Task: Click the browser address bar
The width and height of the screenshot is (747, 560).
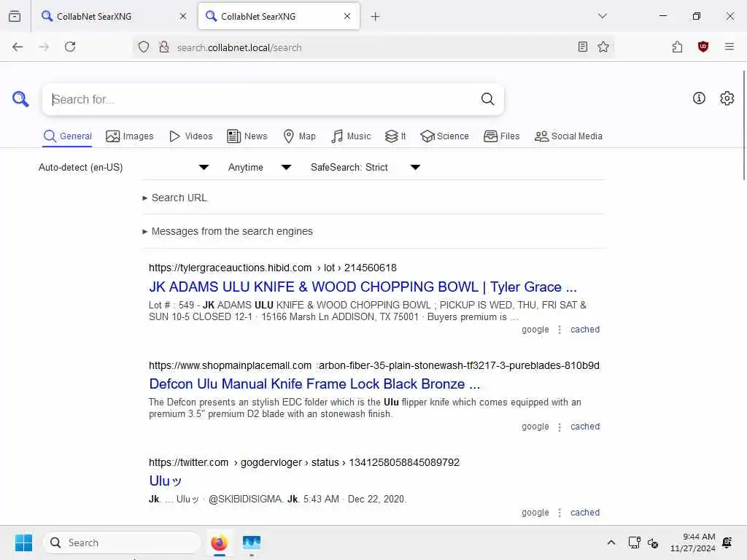Action: 371,47
